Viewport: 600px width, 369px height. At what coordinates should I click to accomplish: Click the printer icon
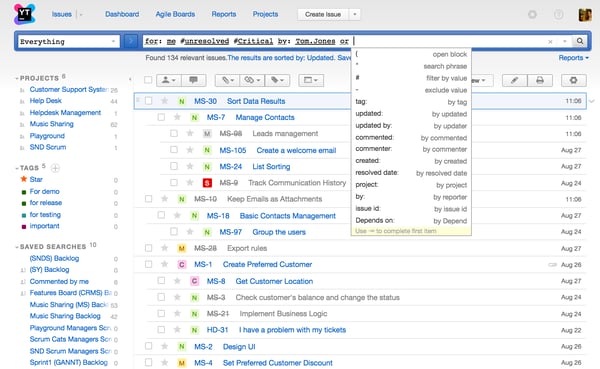click(540, 80)
